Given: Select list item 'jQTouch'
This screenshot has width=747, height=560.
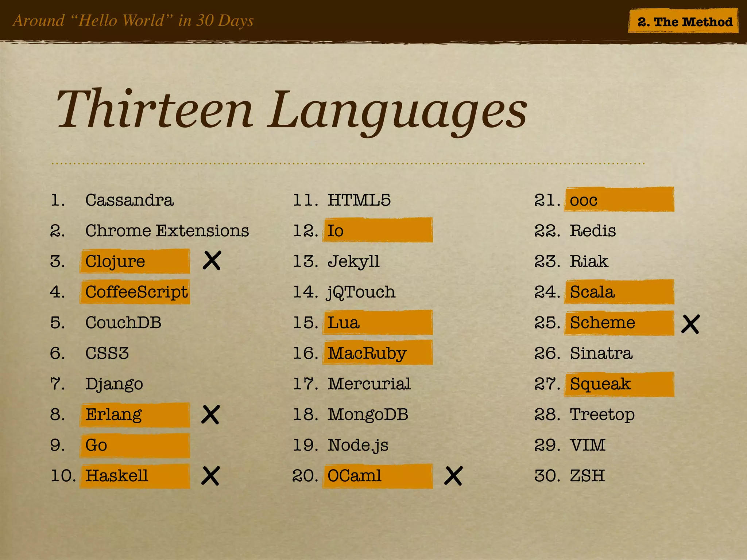Looking at the screenshot, I should [x=361, y=292].
